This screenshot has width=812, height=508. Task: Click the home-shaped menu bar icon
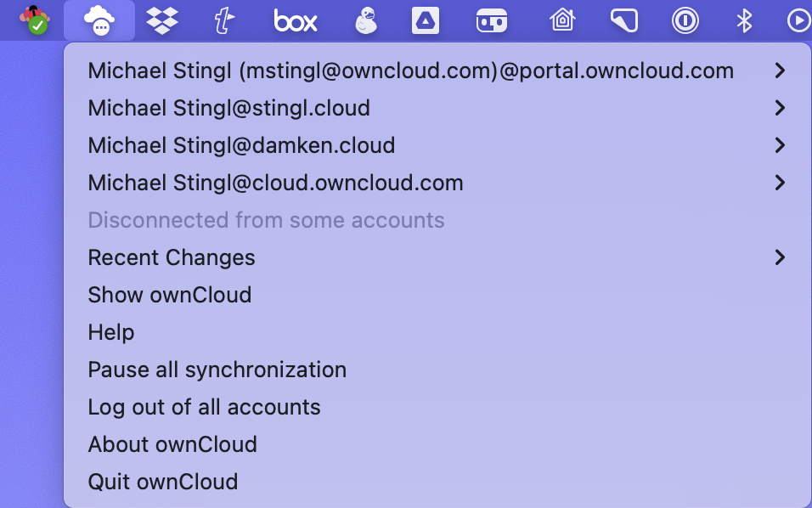click(561, 20)
